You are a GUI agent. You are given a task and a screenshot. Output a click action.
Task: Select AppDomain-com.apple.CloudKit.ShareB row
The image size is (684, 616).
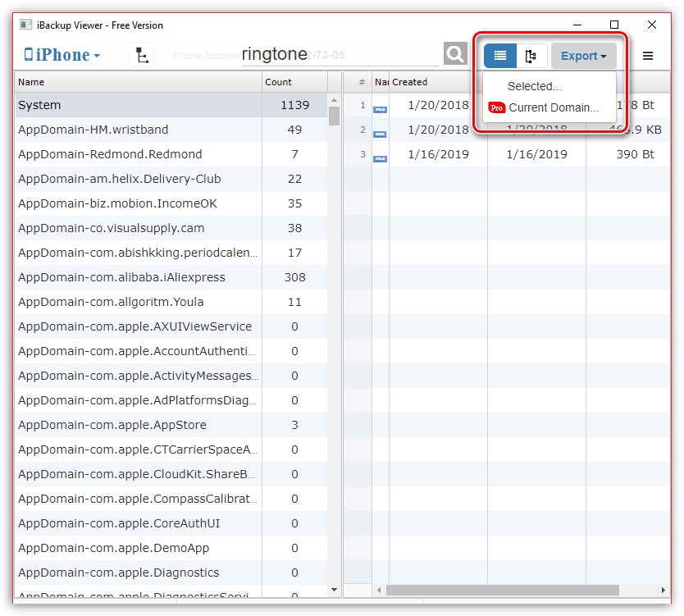(x=171, y=474)
